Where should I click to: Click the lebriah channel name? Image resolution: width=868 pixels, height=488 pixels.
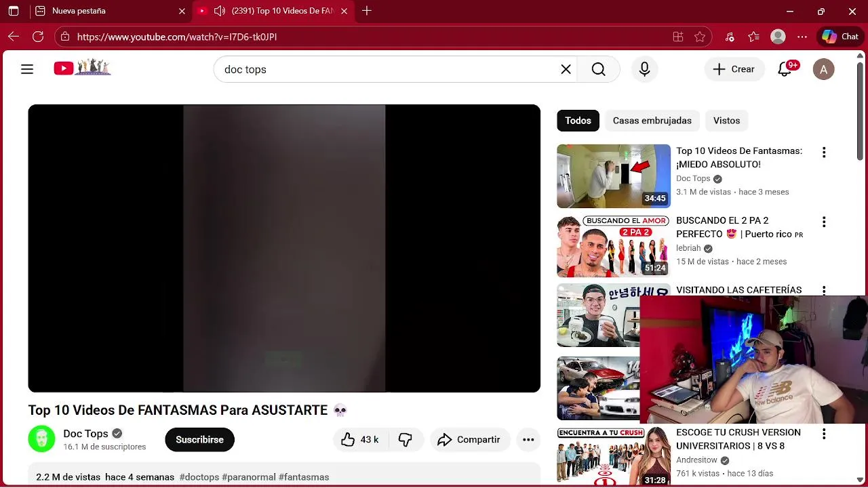[x=688, y=248]
